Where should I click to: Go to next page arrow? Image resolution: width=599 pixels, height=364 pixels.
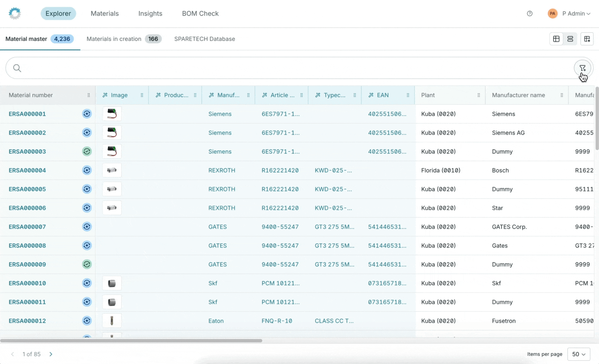point(51,354)
